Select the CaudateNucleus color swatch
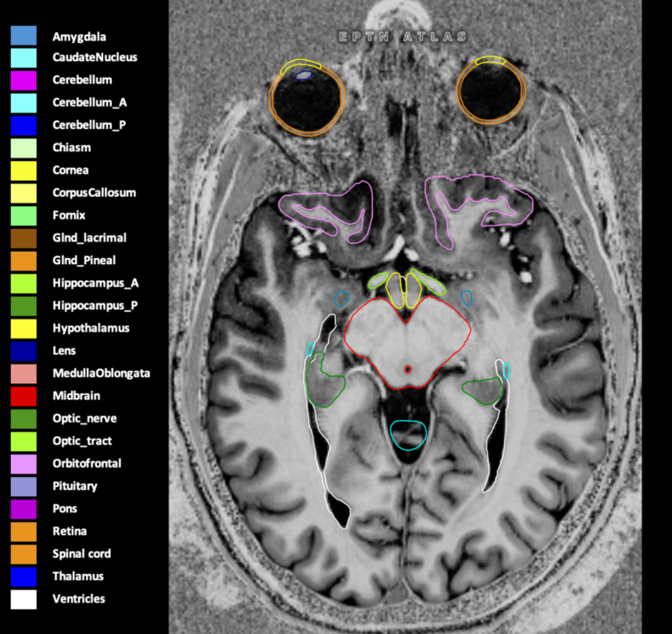The width and height of the screenshot is (672, 634). 23,58
